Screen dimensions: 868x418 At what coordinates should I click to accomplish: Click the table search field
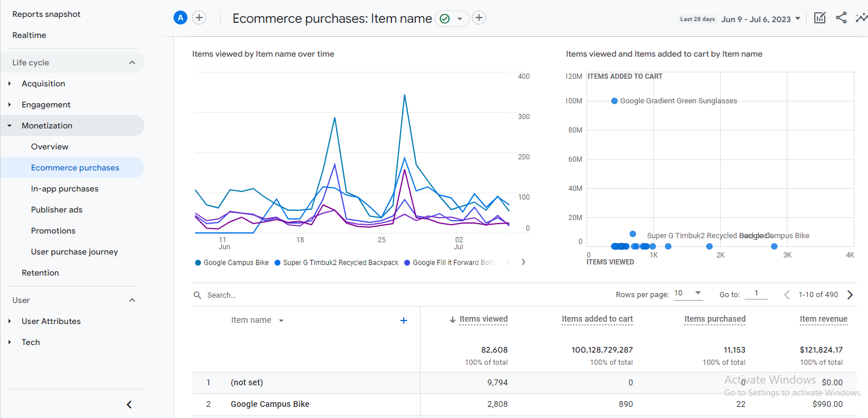[x=292, y=295]
